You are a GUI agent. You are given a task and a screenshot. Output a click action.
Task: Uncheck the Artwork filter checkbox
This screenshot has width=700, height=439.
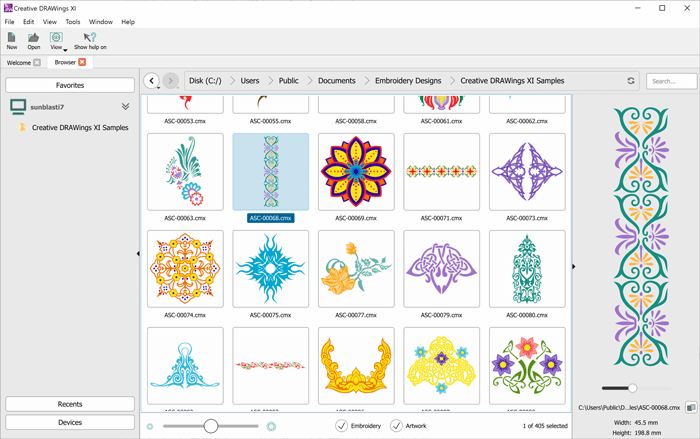396,426
